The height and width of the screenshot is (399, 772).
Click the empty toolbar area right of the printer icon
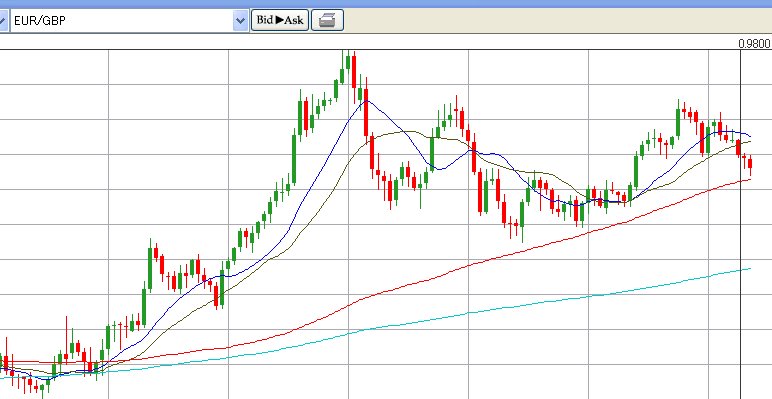(x=556, y=21)
